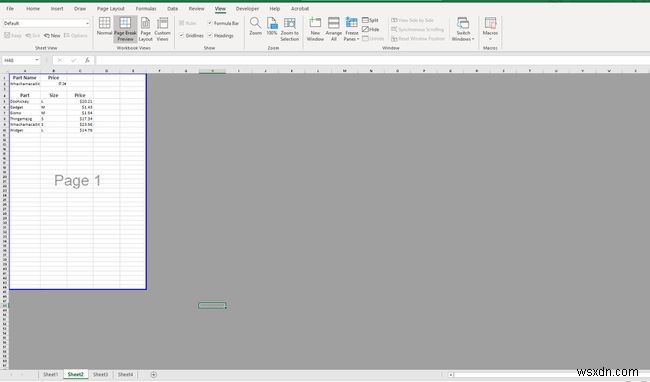The height and width of the screenshot is (382, 650).
Task: Click the Unhide window button
Action: 373,39
